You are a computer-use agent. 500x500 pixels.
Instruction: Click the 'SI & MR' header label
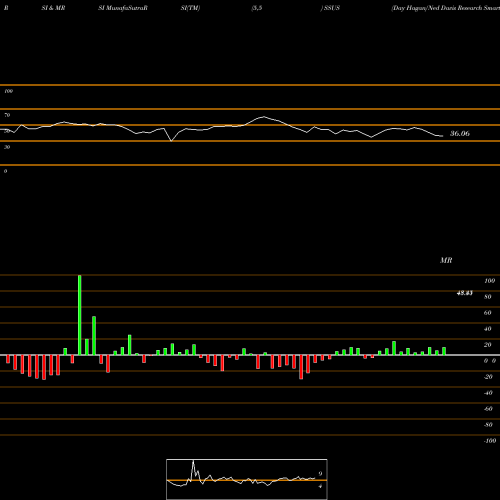(53, 8)
